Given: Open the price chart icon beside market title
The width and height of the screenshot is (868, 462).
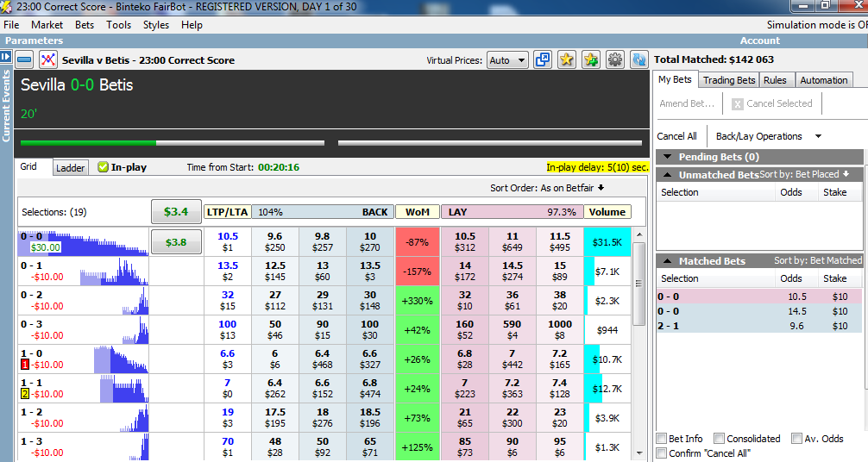Looking at the screenshot, I should 48,59.
